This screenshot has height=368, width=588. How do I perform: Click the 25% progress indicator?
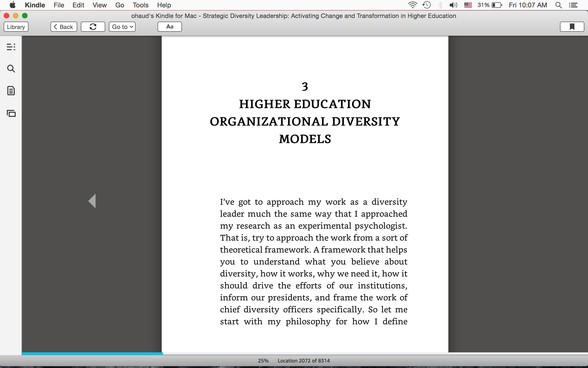coord(263,361)
